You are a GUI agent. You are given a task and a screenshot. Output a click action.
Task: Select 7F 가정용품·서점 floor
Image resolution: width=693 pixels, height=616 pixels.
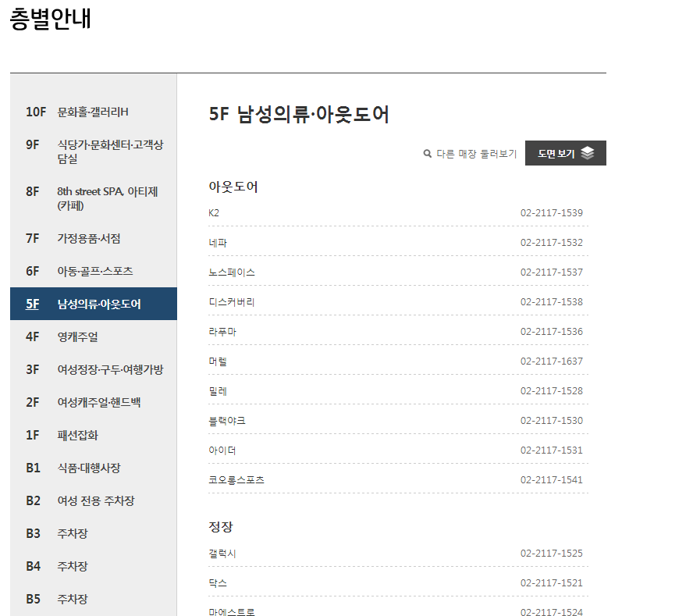coord(93,238)
